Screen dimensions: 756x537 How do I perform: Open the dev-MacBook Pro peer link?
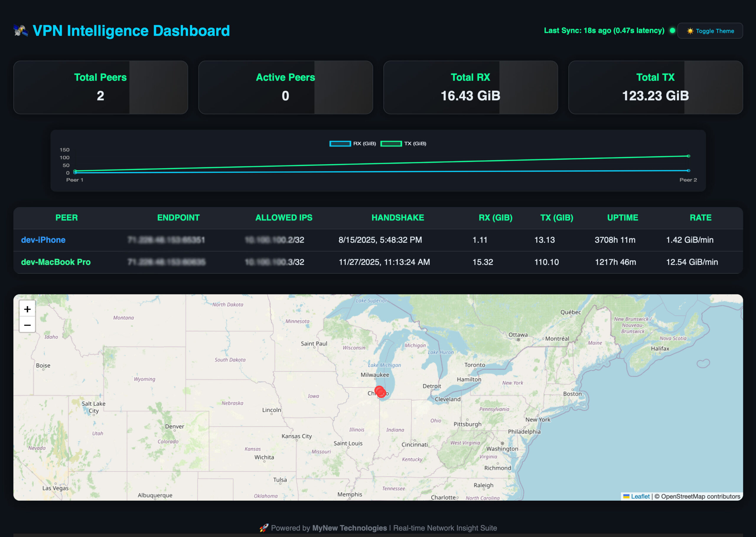[56, 262]
